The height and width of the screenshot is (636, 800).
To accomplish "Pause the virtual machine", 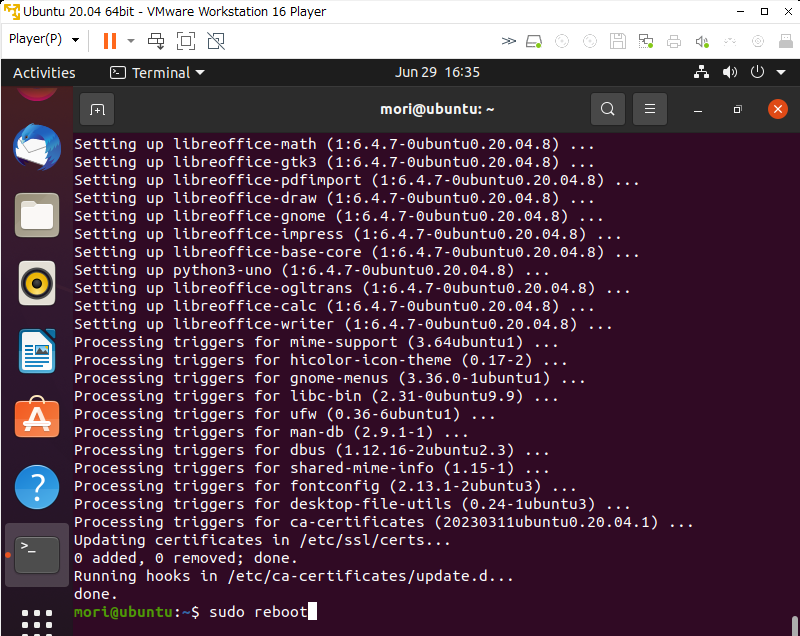I will point(110,41).
